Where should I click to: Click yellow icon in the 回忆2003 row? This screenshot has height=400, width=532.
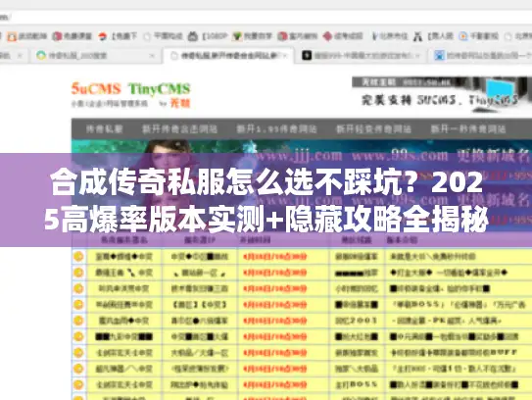click(78, 321)
